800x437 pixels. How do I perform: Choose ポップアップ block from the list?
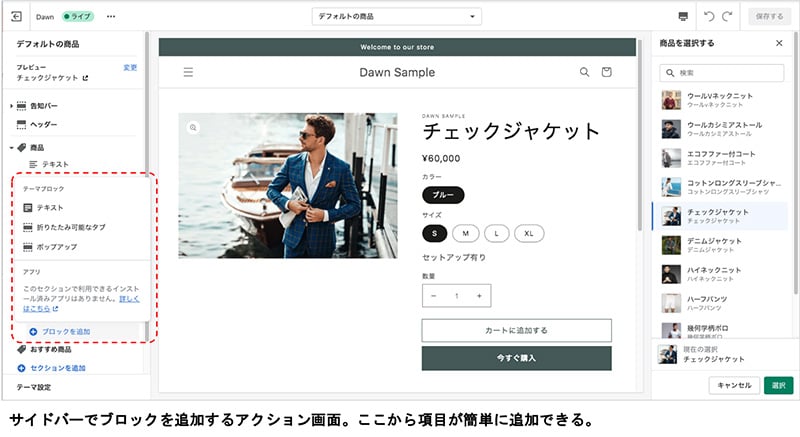point(56,246)
